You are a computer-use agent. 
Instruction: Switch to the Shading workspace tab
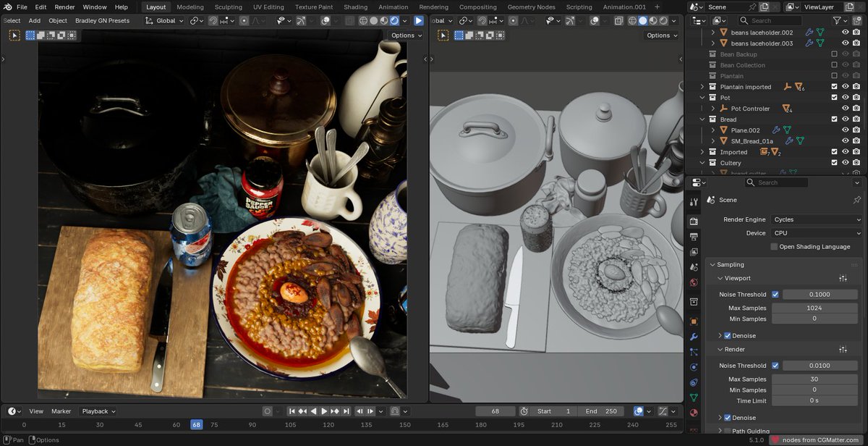pos(355,7)
